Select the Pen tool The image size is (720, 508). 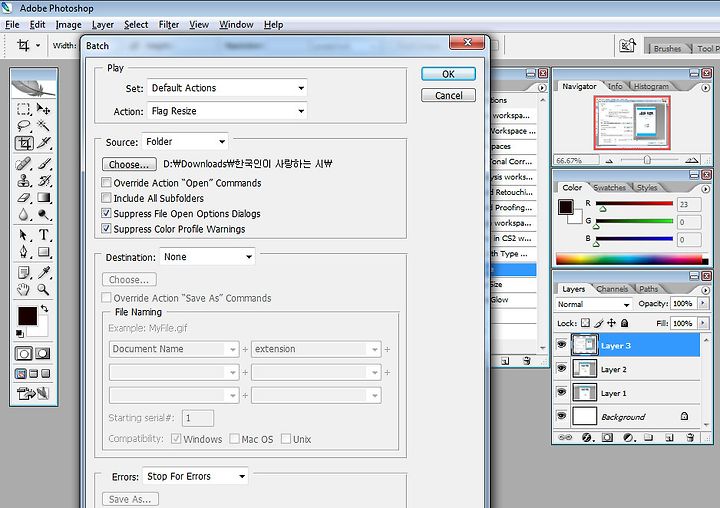[x=23, y=252]
